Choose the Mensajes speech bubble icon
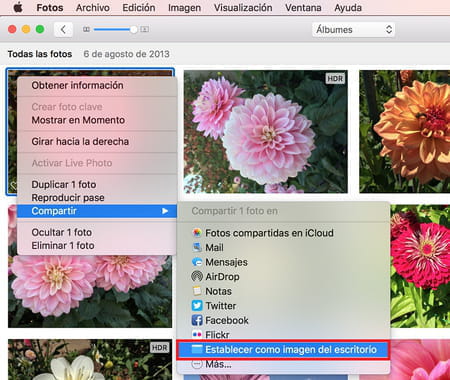 197,262
